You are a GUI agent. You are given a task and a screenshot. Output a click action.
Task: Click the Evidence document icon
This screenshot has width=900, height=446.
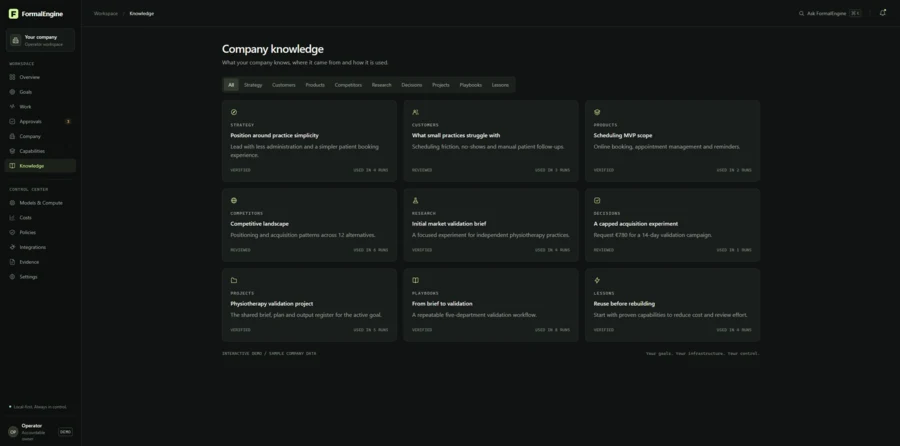coord(12,262)
